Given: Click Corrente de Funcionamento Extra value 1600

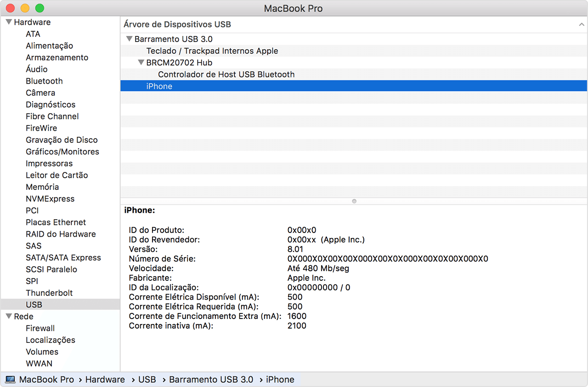Looking at the screenshot, I should pos(297,316).
